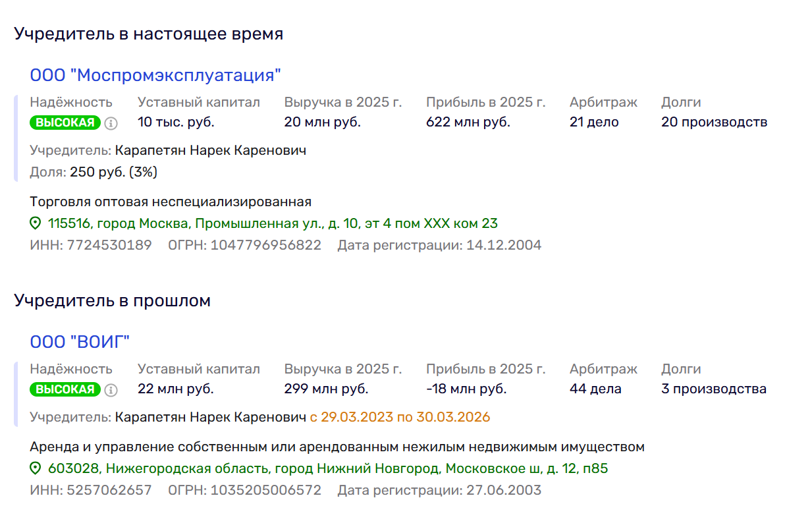Viewport: 812px width, 529px height.
Task: Click founder name Карапетян Нарек Каренович under ВОИГ
Action: 211,418
